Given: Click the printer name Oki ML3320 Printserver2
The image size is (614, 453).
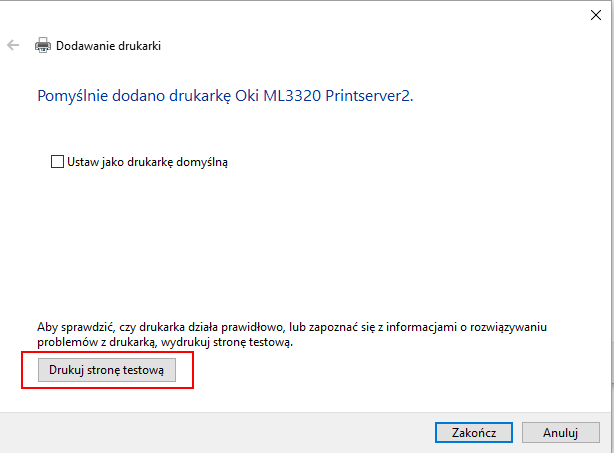Looking at the screenshot, I should tap(323, 96).
